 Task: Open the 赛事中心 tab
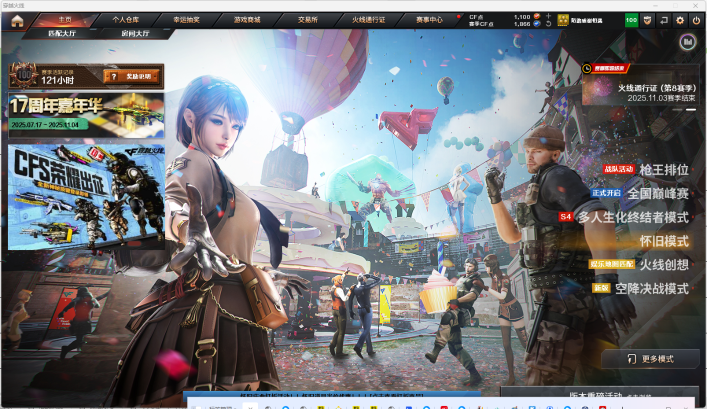click(429, 19)
